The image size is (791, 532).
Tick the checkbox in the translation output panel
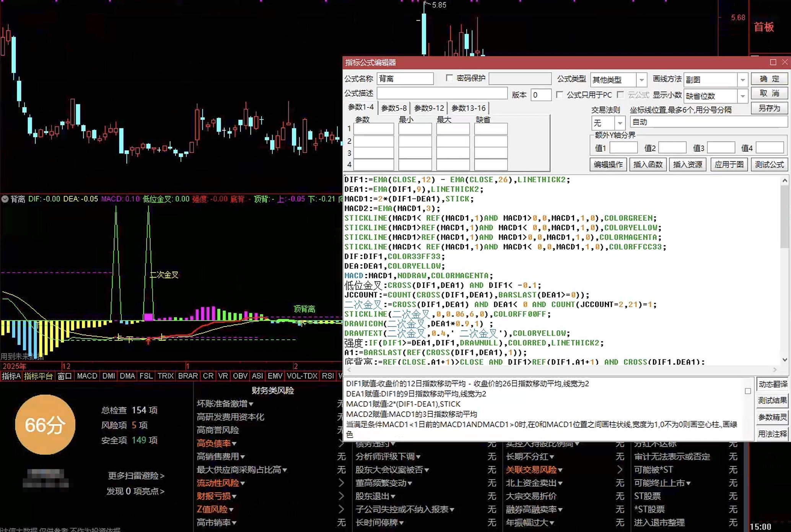point(748,391)
